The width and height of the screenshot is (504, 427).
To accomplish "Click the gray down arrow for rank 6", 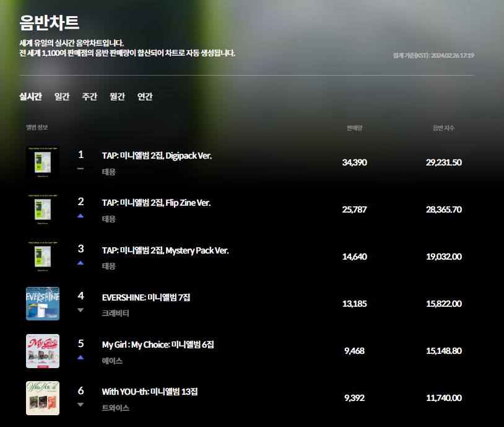I will (x=80, y=405).
